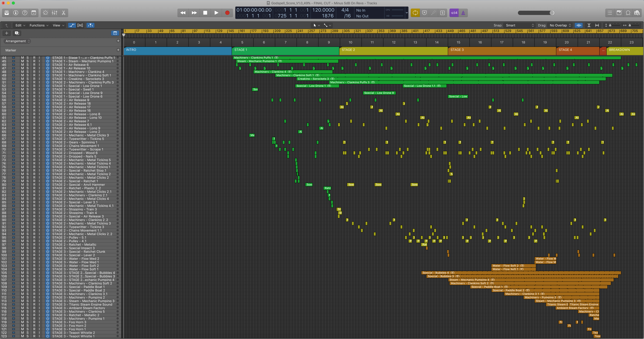This screenshot has width=644, height=339.
Task: Open the Edit menu
Action: [20, 25]
